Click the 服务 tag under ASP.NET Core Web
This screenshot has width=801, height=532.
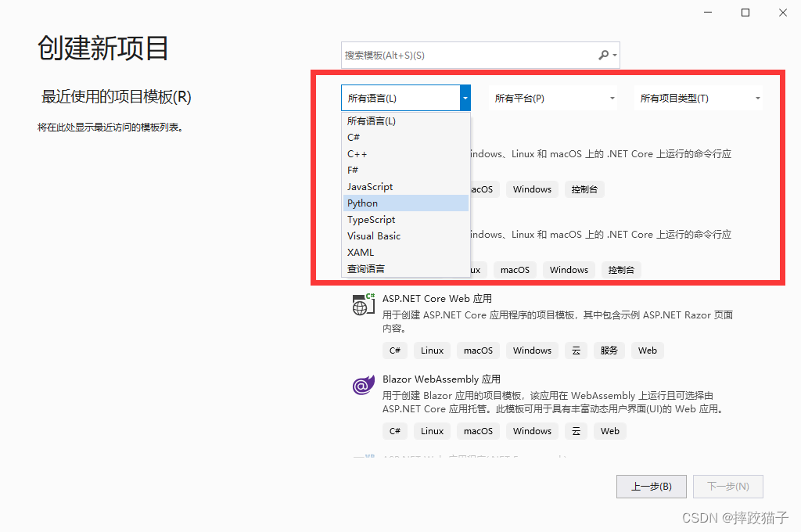(609, 350)
